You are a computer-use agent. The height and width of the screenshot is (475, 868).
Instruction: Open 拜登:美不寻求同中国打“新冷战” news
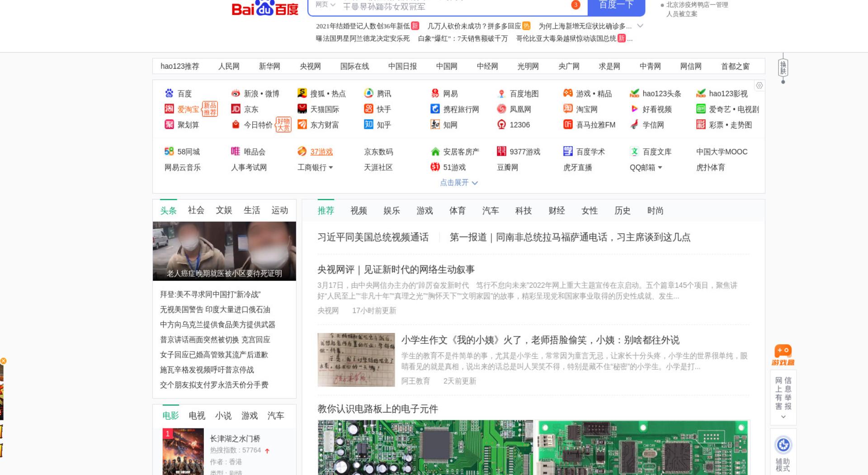pos(210,294)
